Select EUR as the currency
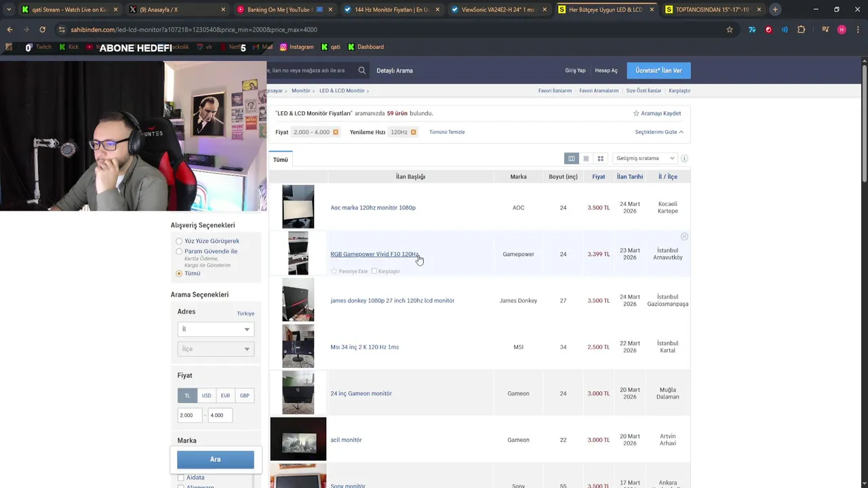The image size is (868, 488). coord(225,396)
